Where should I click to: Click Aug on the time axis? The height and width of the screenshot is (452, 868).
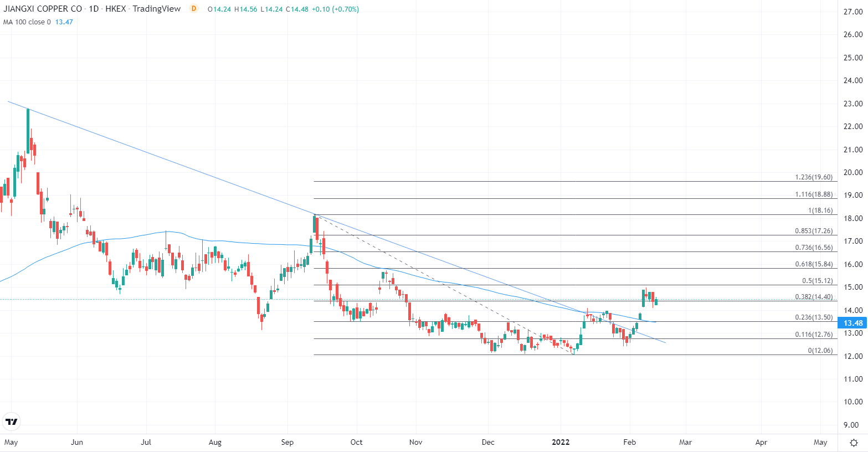[215, 442]
